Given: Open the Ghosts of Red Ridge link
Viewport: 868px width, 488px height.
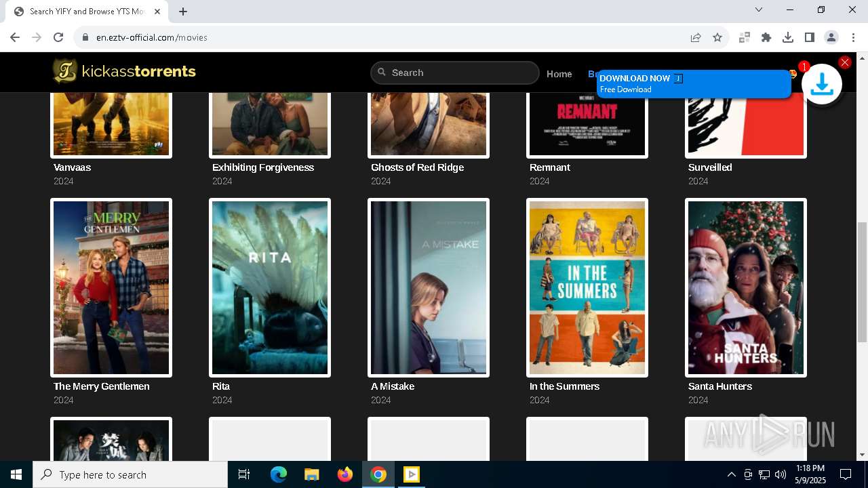Looking at the screenshot, I should 417,167.
